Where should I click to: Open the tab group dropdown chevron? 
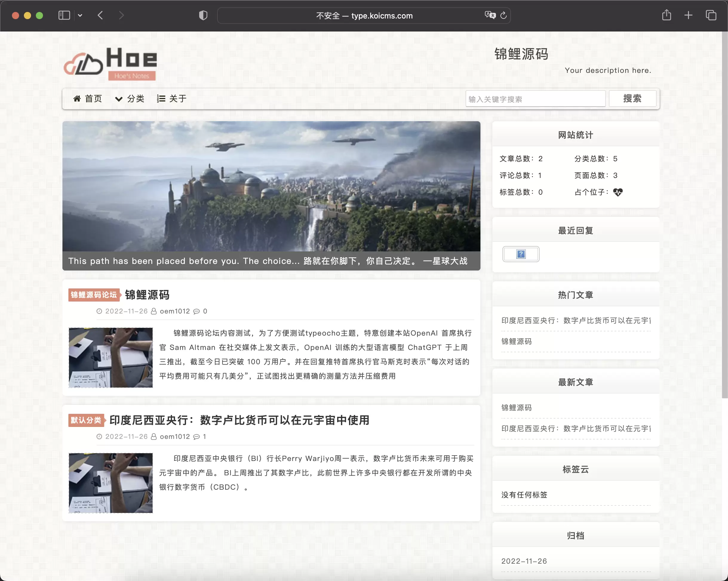click(80, 15)
